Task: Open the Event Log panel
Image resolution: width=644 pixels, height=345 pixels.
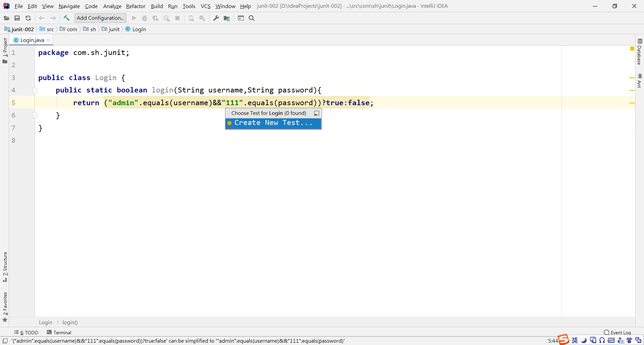Action: click(617, 332)
